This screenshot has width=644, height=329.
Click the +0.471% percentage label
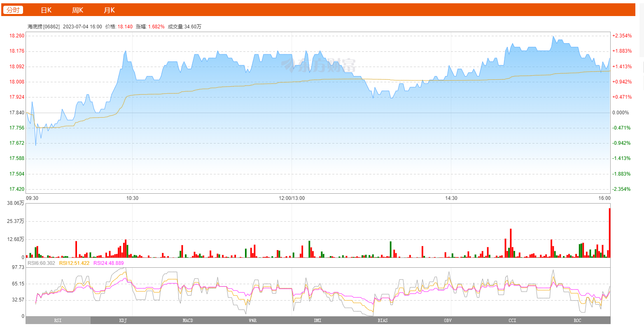pos(622,97)
